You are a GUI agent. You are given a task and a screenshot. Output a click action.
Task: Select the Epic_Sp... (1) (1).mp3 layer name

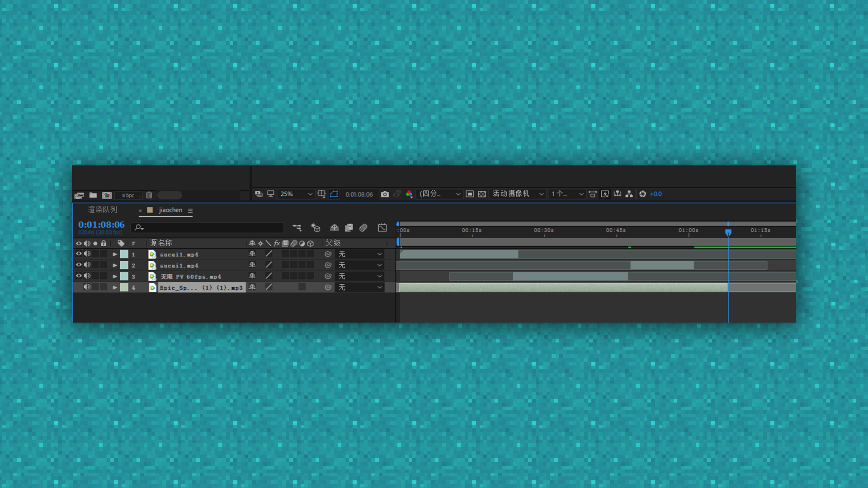pos(201,287)
